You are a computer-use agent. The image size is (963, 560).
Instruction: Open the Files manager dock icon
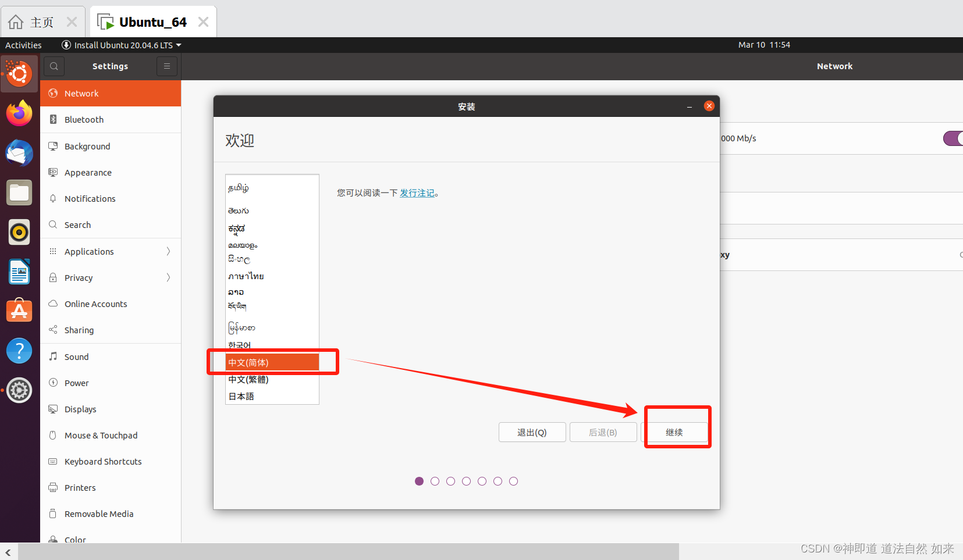pos(19,192)
